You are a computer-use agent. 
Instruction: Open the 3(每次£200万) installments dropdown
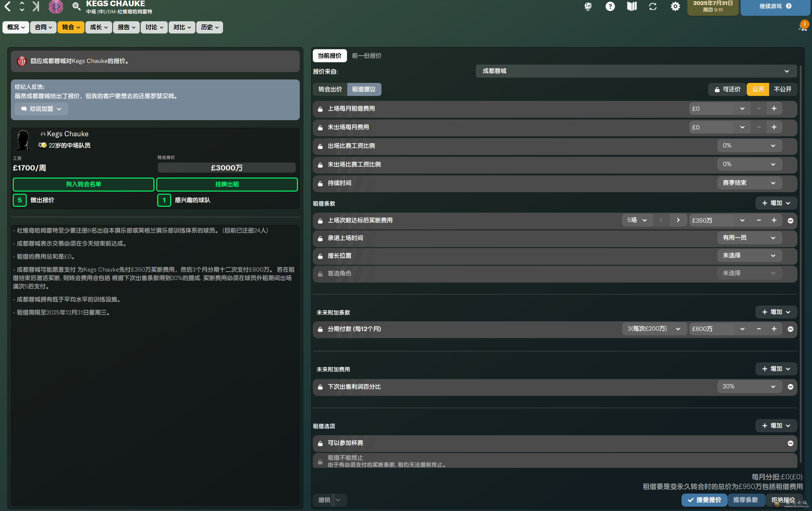click(x=654, y=329)
